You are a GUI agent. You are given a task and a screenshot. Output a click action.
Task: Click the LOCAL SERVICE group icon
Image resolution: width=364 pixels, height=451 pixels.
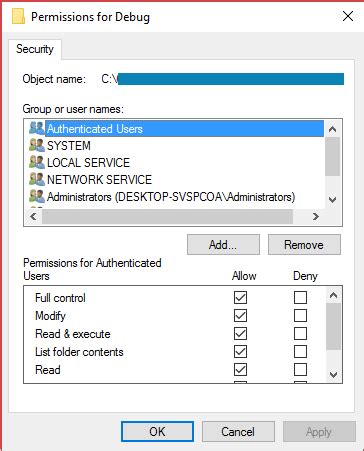click(x=37, y=162)
